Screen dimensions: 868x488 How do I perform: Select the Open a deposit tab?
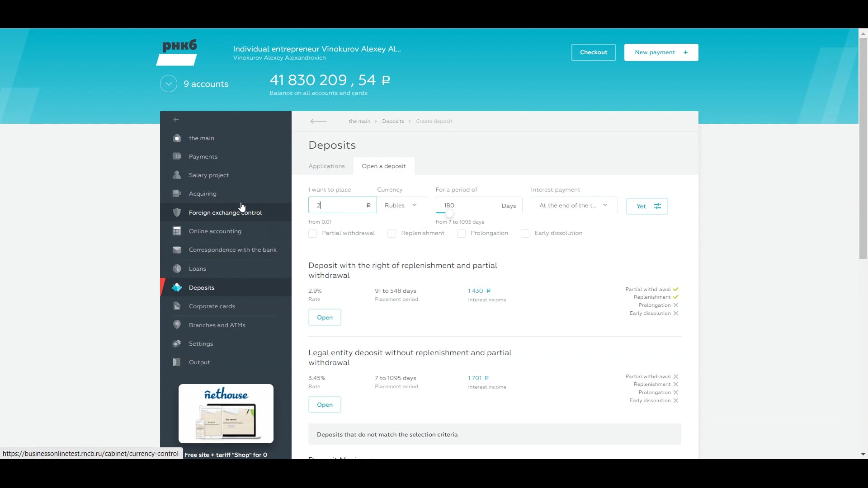pyautogui.click(x=384, y=166)
